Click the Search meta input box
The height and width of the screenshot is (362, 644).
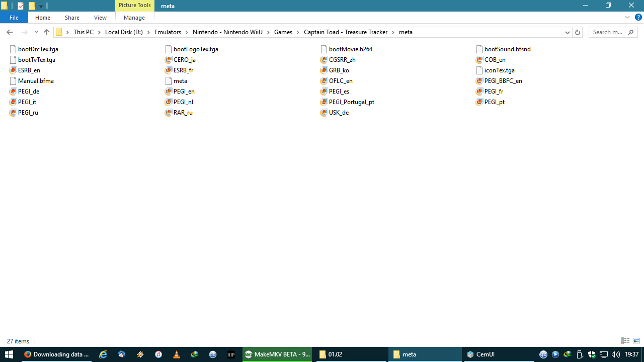[613, 32]
